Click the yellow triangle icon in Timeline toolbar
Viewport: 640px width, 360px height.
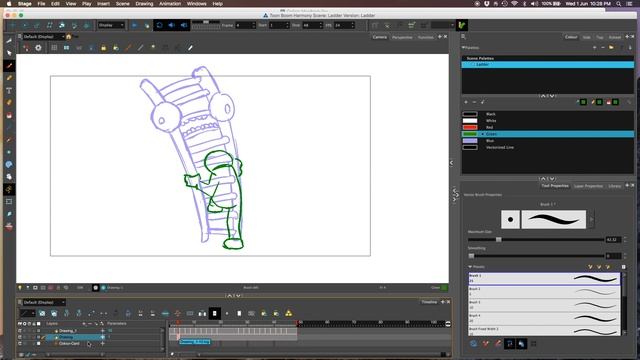click(x=289, y=313)
